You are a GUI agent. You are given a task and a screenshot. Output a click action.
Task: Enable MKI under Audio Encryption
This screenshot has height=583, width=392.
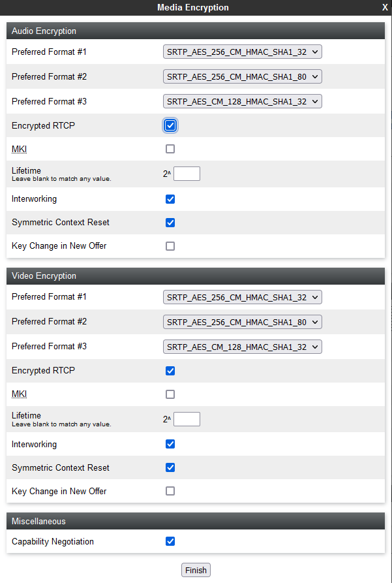(x=170, y=149)
